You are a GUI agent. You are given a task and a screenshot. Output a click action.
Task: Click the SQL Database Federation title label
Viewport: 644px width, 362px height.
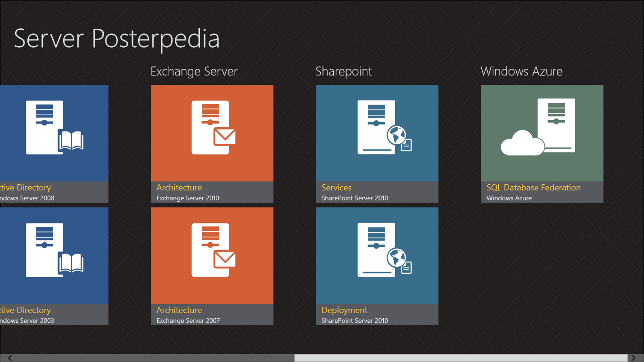(x=533, y=188)
